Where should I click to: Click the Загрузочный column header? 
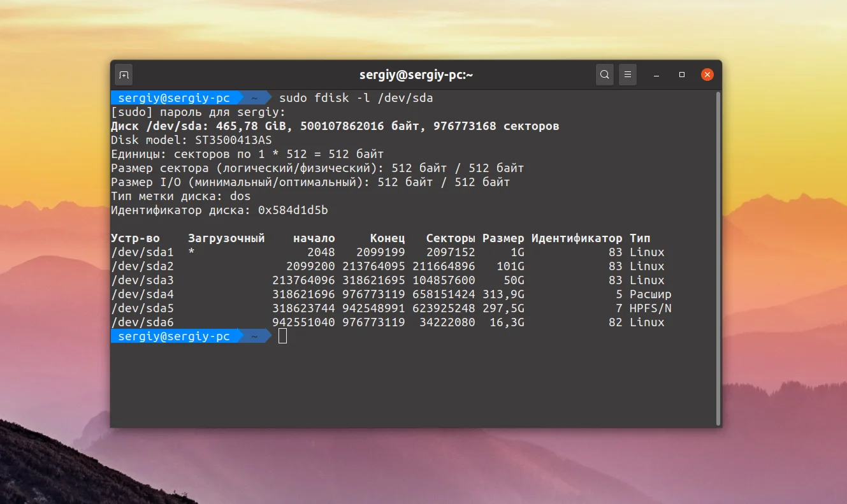(226, 238)
